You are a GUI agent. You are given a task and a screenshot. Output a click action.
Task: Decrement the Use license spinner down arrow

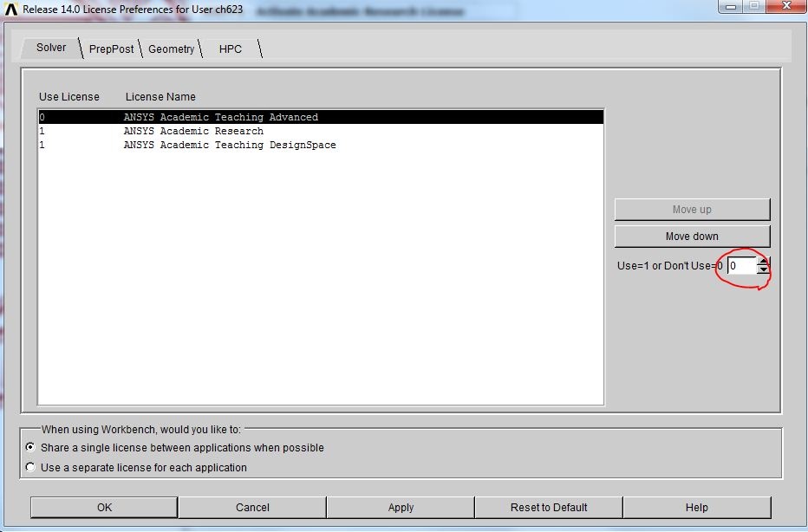point(763,269)
